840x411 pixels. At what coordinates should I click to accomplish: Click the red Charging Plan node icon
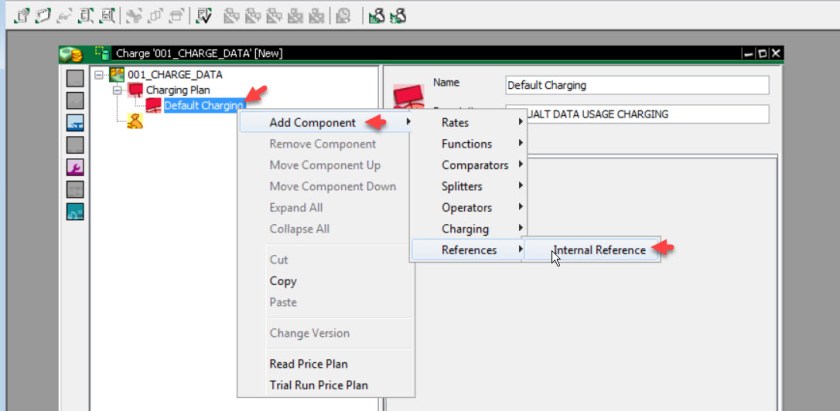coord(136,90)
